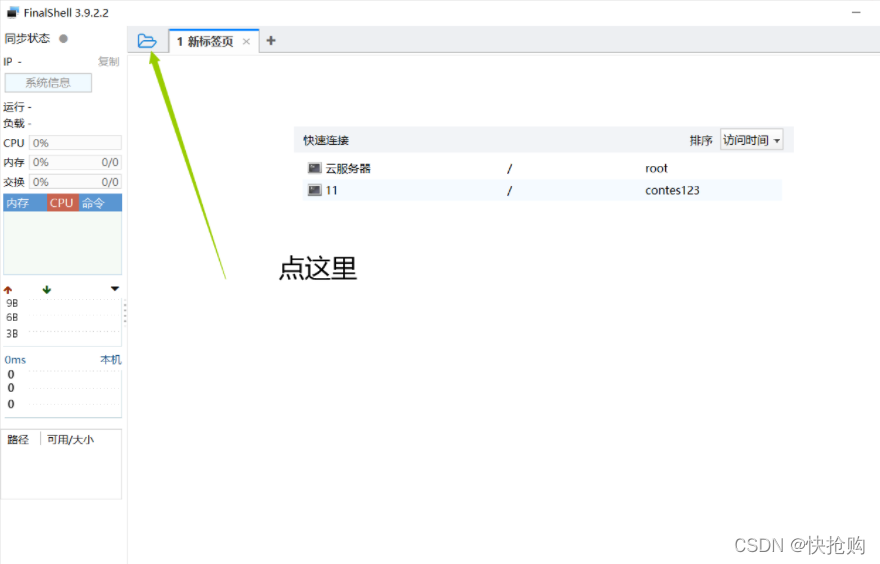Click the 系统信息 button
The image size is (880, 564).
[48, 83]
